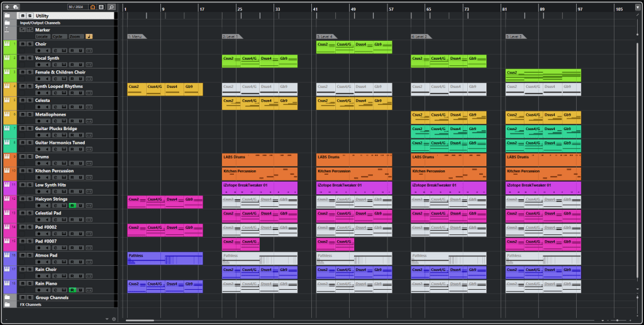Click the Marker track Locate button
The height and width of the screenshot is (325, 644).
(x=43, y=36)
